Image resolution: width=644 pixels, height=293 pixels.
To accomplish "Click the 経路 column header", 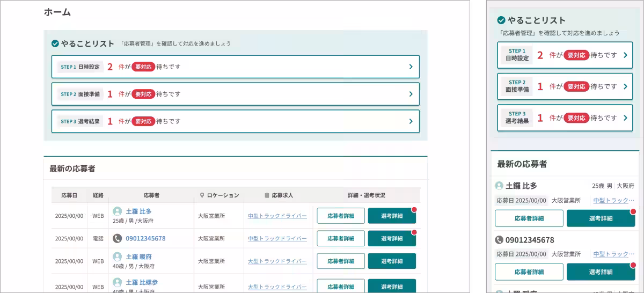I will click(x=98, y=195).
